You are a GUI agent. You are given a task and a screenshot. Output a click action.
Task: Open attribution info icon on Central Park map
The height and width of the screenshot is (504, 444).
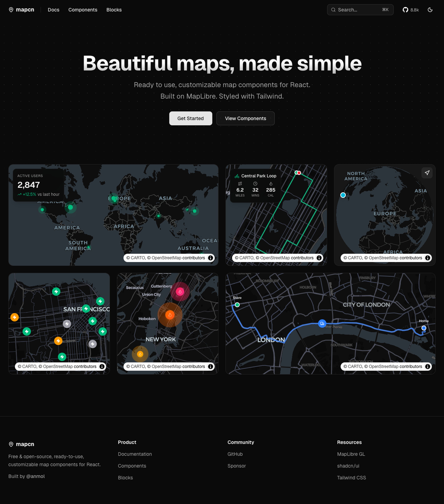(319, 258)
